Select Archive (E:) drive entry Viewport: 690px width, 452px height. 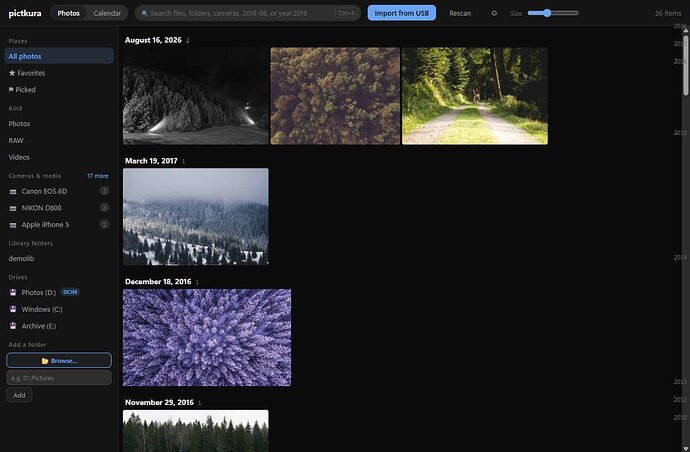pyautogui.click(x=59, y=326)
